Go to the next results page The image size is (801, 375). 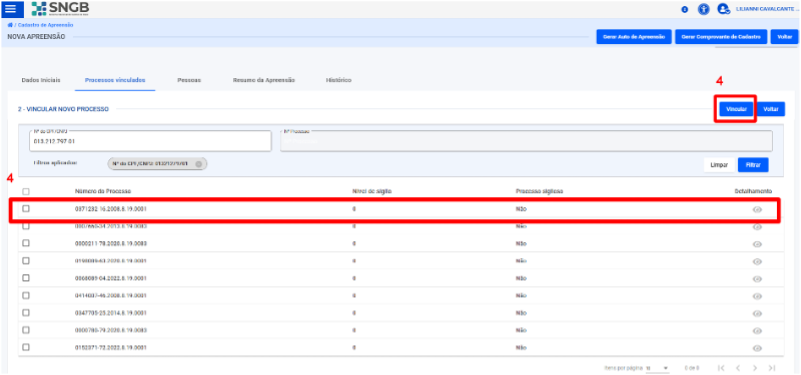[x=755, y=368]
